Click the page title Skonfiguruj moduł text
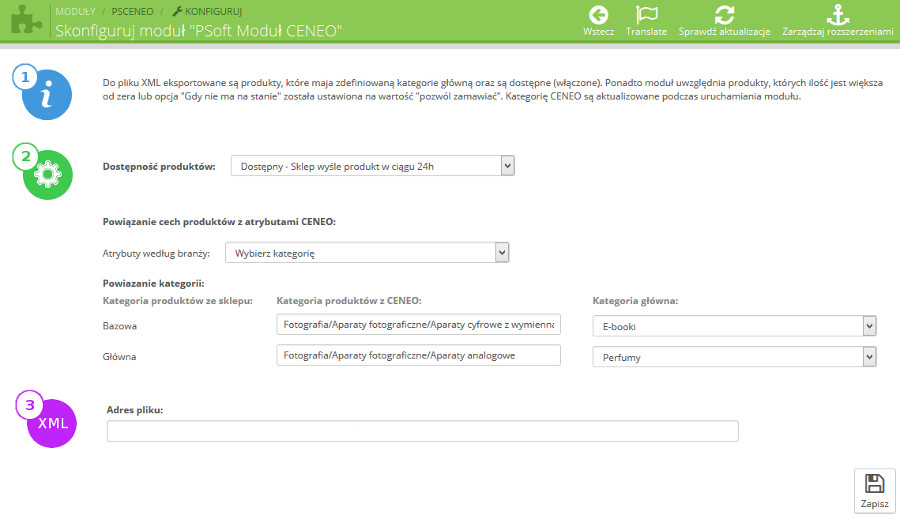This screenshot has width=900, height=526. point(198,30)
